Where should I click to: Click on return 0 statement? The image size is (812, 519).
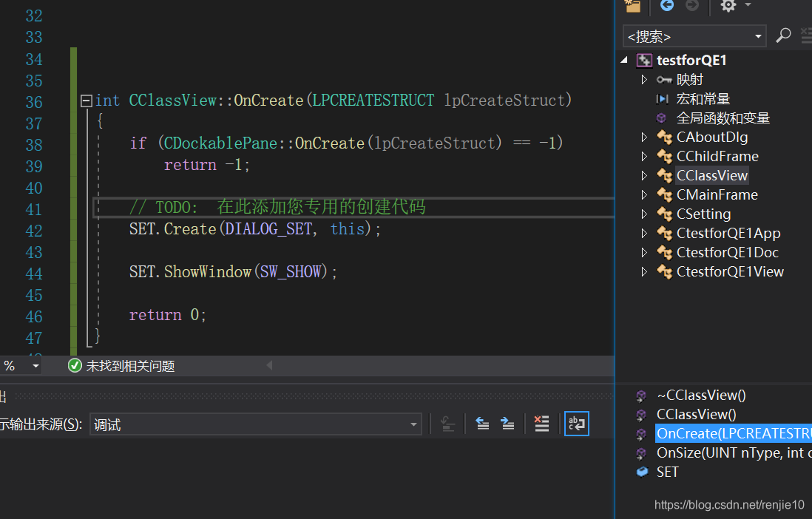[168, 315]
